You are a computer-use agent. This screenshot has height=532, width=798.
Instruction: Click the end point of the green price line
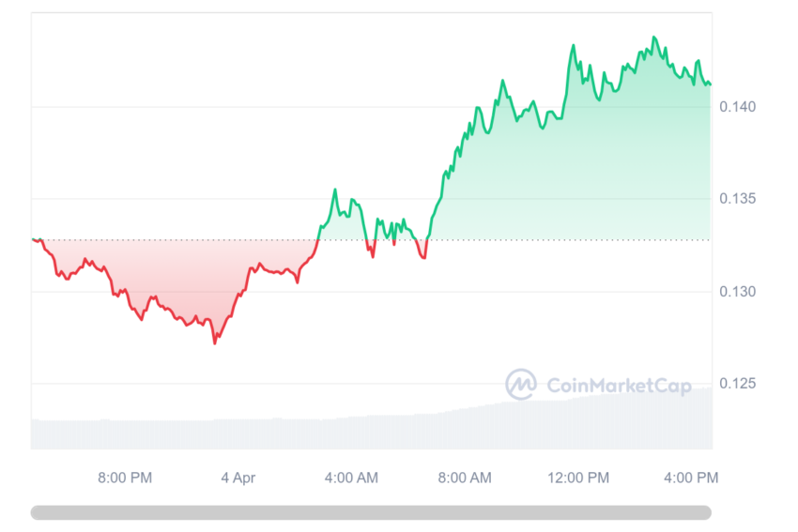710,84
